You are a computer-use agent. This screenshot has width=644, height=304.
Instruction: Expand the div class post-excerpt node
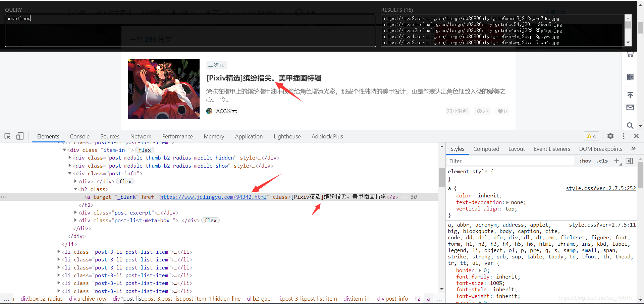point(75,212)
